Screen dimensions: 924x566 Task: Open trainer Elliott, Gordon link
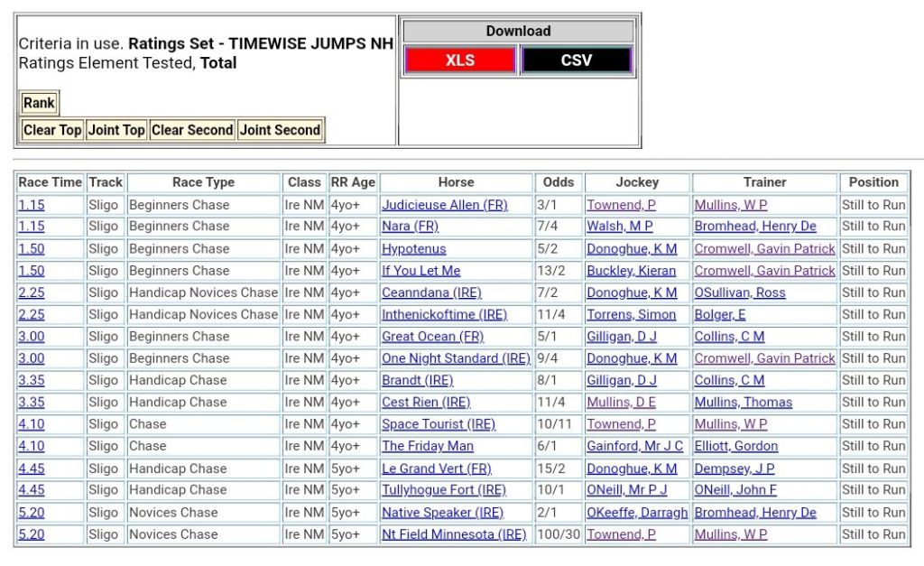click(735, 446)
